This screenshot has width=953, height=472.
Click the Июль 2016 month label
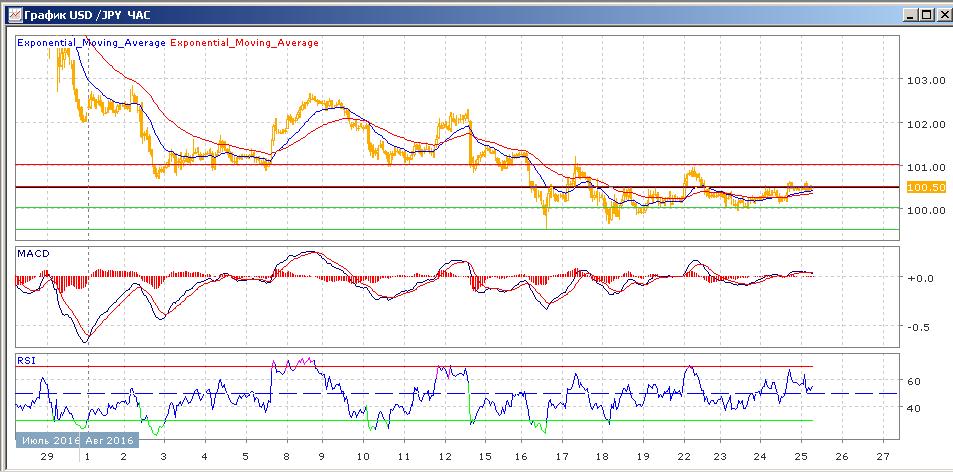click(47, 440)
